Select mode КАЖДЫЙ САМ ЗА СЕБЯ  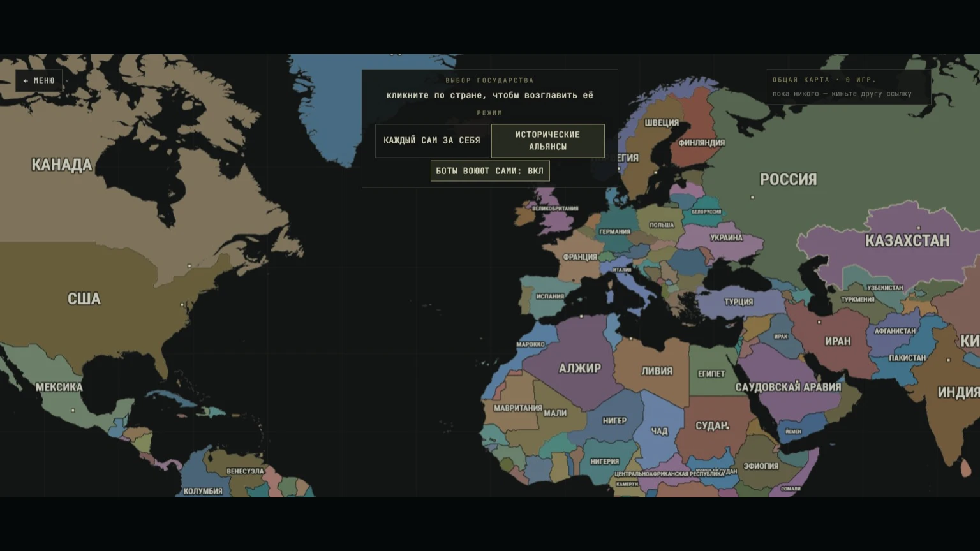click(x=432, y=140)
